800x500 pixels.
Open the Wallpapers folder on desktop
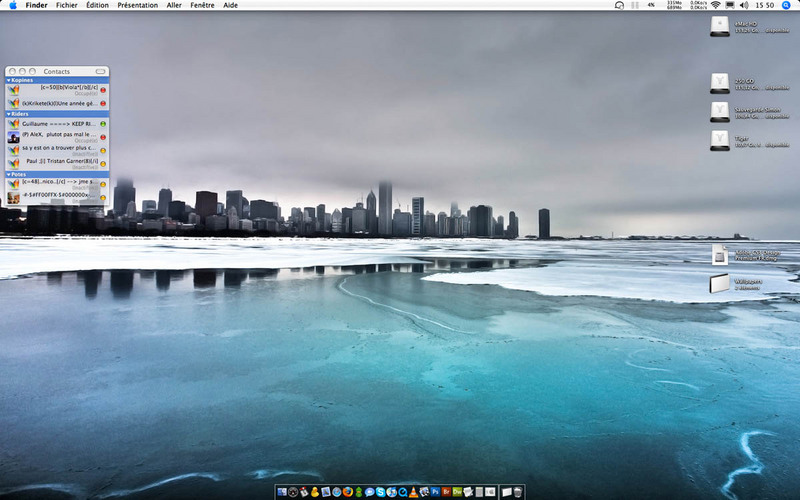(x=720, y=284)
